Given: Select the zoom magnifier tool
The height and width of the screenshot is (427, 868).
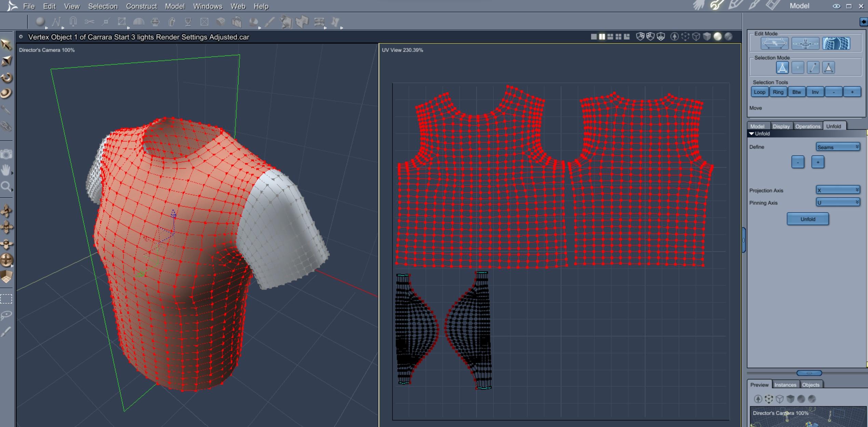Looking at the screenshot, I should pyautogui.click(x=6, y=187).
